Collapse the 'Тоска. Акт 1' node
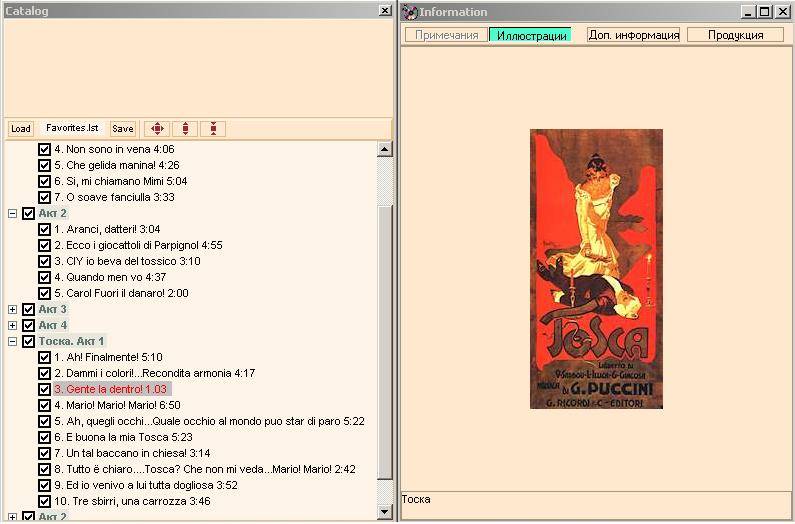Screen dimensions: 795x524 13,341
